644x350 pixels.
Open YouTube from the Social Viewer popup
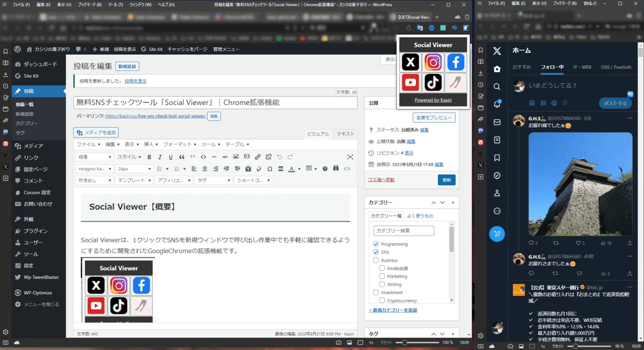click(410, 82)
